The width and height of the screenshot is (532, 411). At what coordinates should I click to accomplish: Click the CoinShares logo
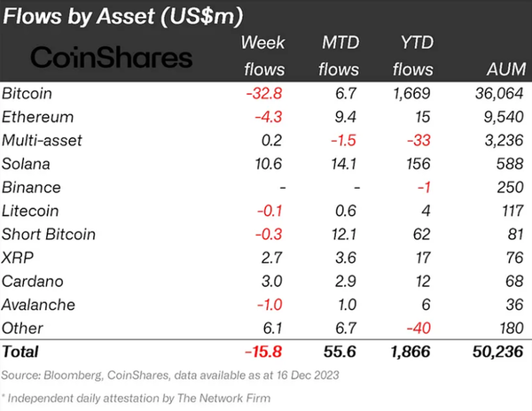point(110,58)
